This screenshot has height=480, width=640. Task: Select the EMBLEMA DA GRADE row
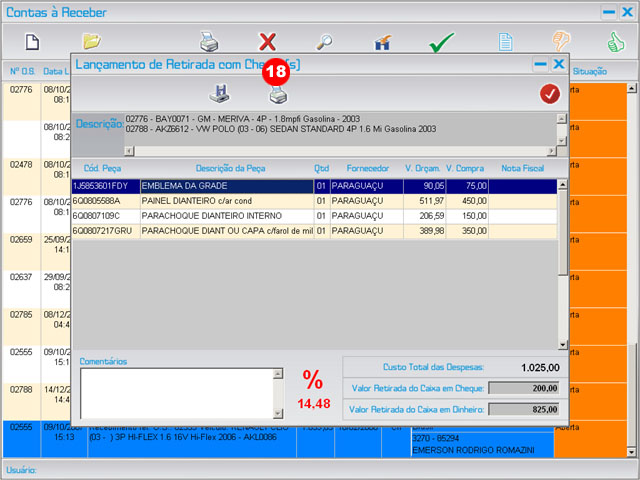click(x=314, y=186)
